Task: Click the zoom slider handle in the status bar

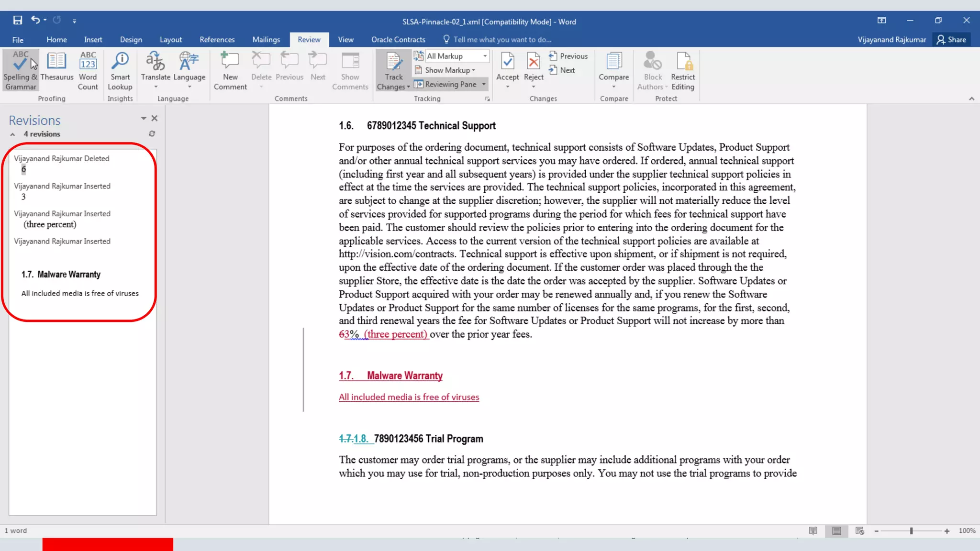Action: 911,531
